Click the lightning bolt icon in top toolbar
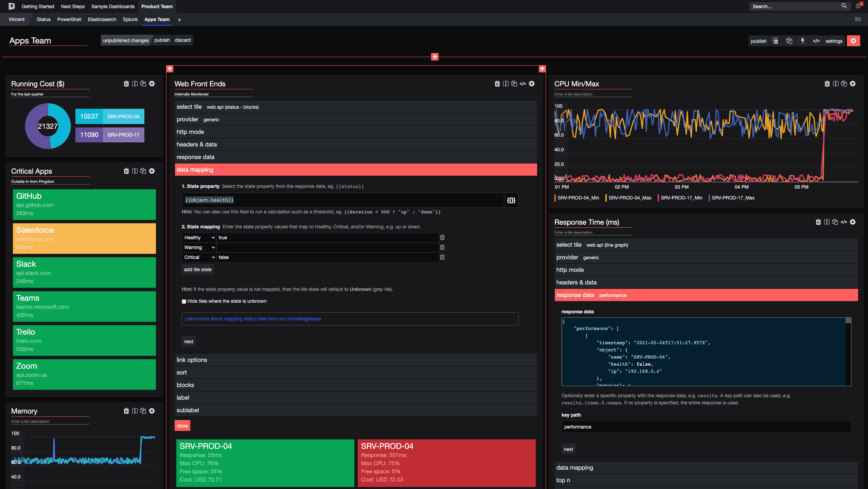Screen dimensions: 868x489 point(803,41)
